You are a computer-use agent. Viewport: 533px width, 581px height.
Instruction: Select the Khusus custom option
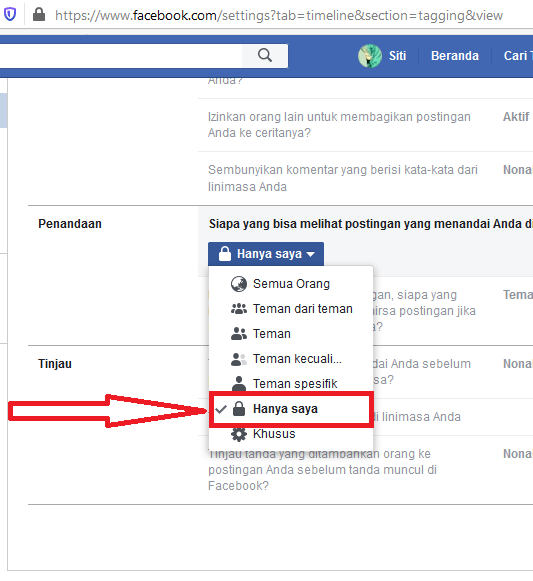click(291, 434)
